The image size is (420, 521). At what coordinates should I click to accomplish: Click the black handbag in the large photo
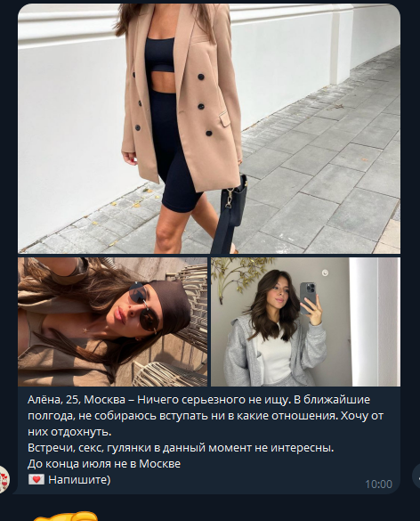[x=233, y=199]
